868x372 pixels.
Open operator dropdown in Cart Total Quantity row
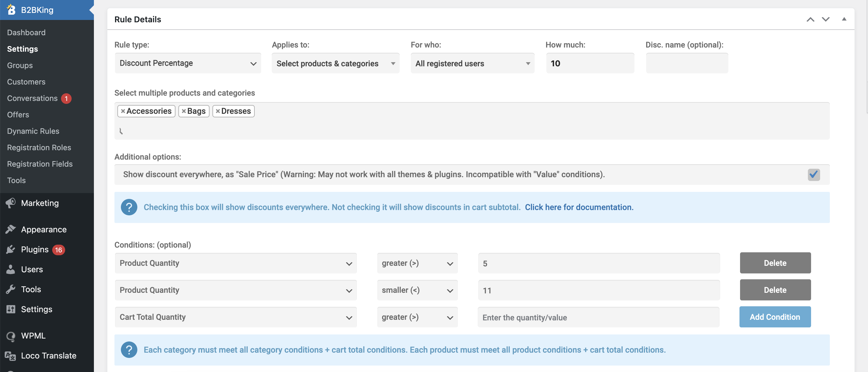pos(418,317)
